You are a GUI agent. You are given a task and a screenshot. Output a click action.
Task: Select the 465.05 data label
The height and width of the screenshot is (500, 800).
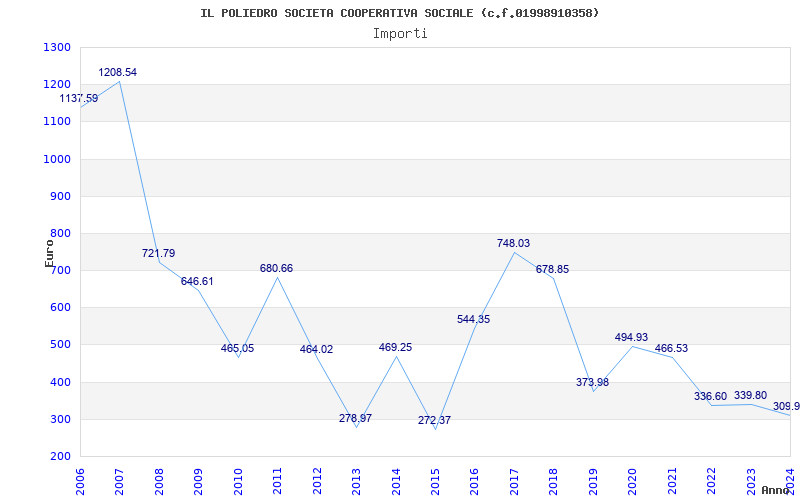coord(237,348)
